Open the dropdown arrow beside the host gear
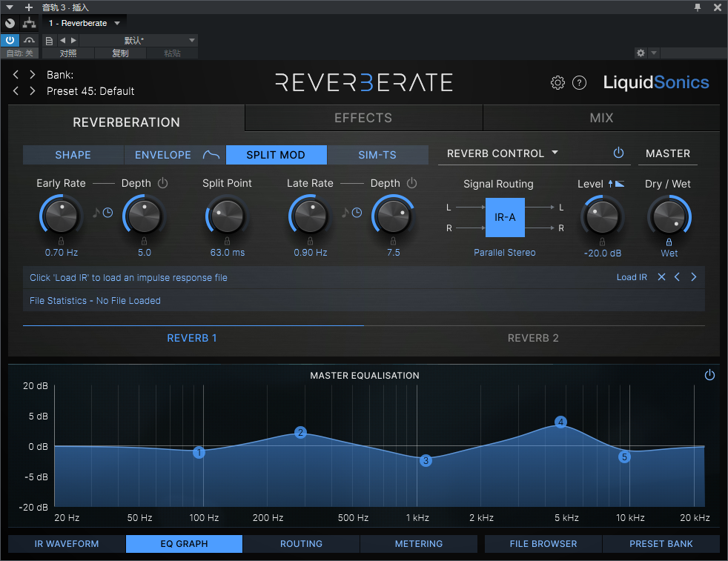Screen dimensions: 728x561 (x=654, y=53)
